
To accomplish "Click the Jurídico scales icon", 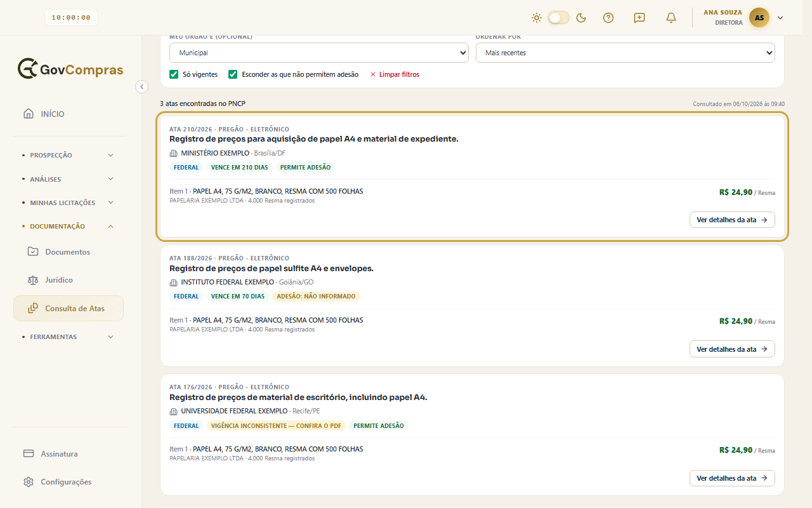I will [33, 280].
